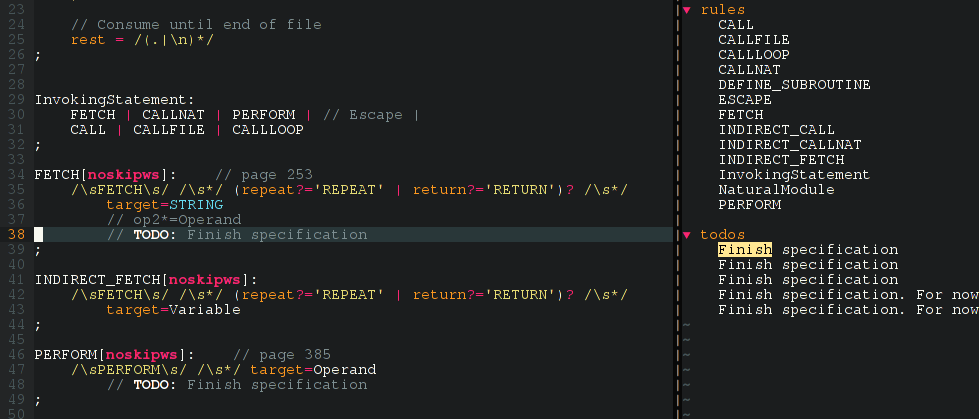Jump to INDIRECT_CALLNAT in the outline

[789, 145]
